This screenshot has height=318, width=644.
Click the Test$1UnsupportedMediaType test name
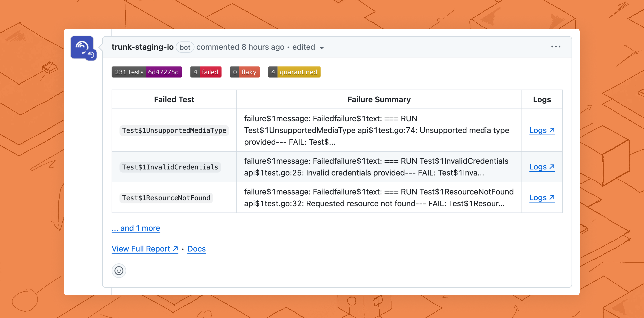click(174, 130)
